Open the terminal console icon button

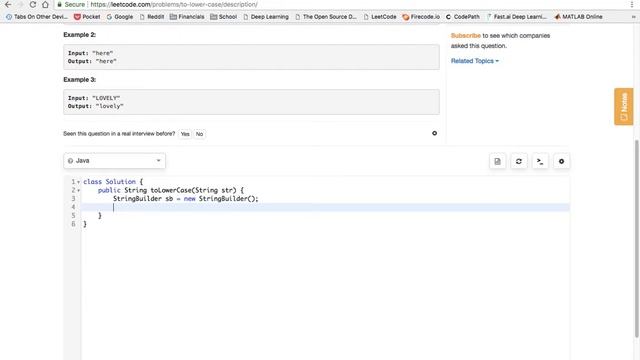coord(540,161)
